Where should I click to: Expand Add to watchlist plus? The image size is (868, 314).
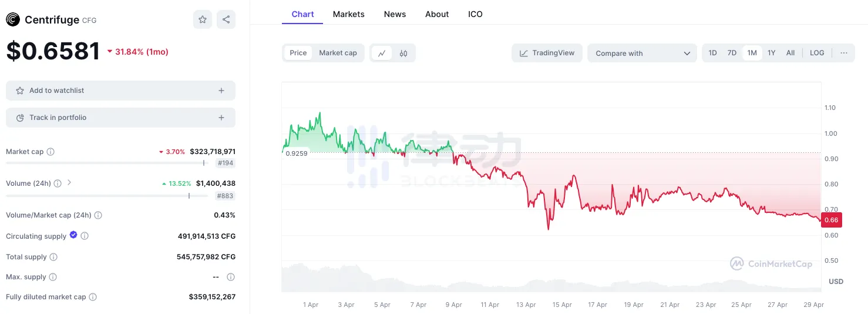click(221, 91)
